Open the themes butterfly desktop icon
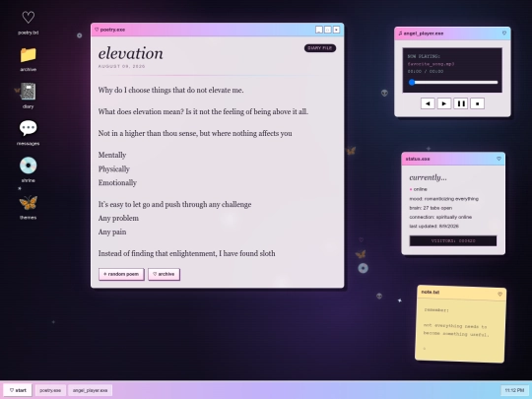 pyautogui.click(x=29, y=207)
